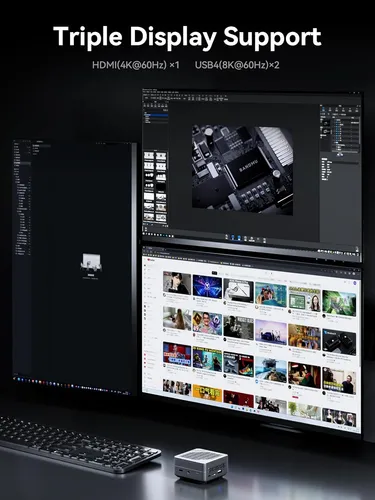Click the Samsung chip image on editor canvas
Image resolution: width=375 pixels, height=500 pixels.
[x=243, y=170]
